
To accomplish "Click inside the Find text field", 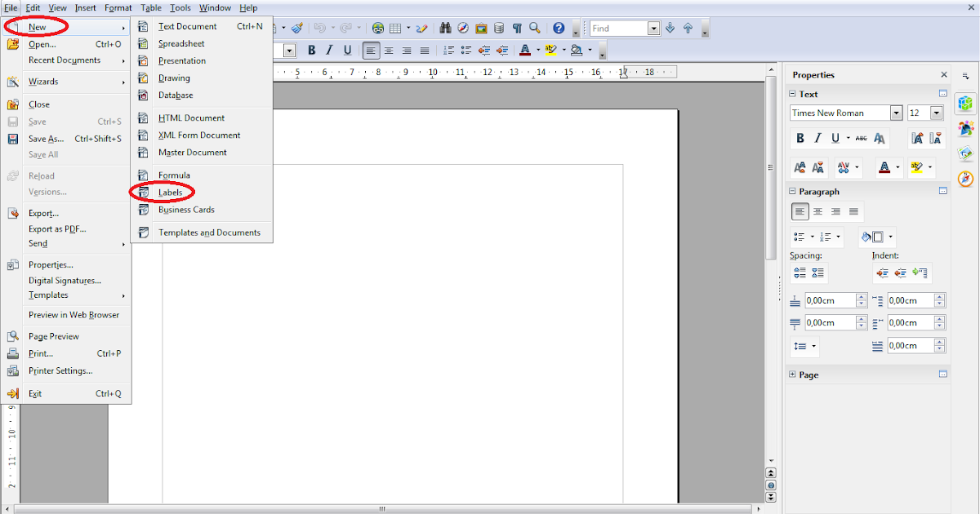I will [x=619, y=29].
